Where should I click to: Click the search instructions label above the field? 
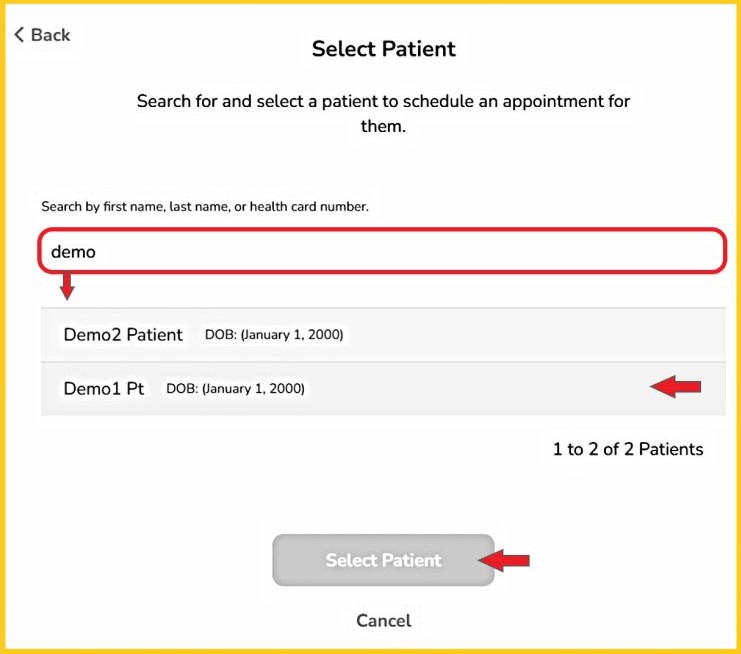(205, 207)
